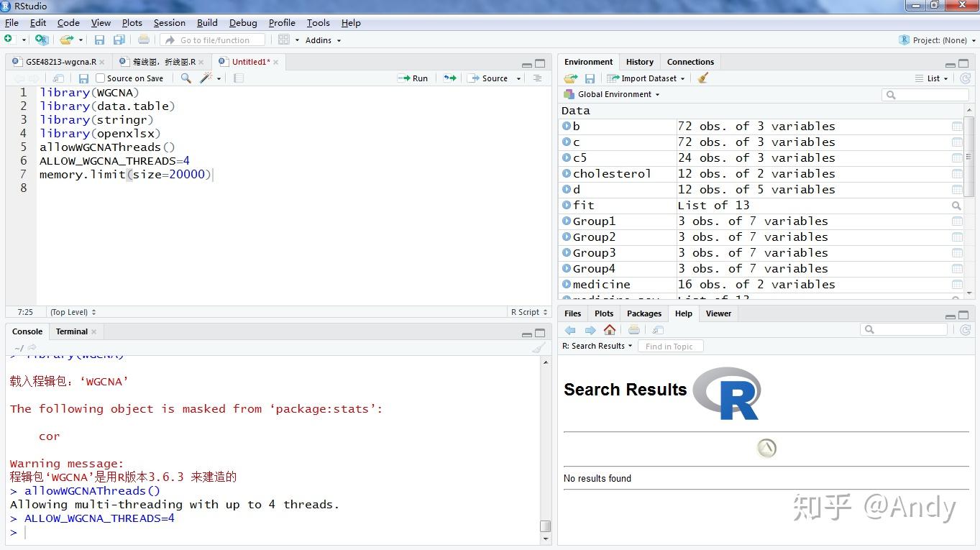Open the Addins dropdown
Viewport: 980px width, 550px height.
point(323,40)
